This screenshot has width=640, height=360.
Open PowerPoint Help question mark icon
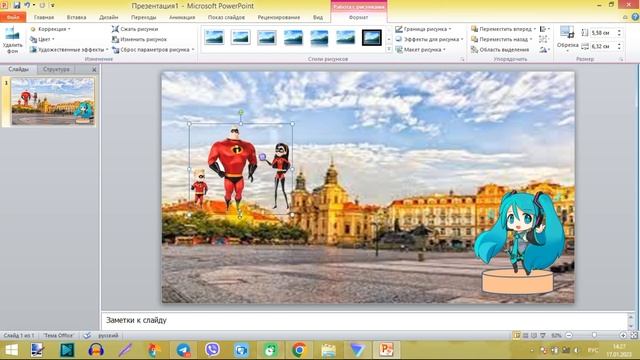pos(635,17)
